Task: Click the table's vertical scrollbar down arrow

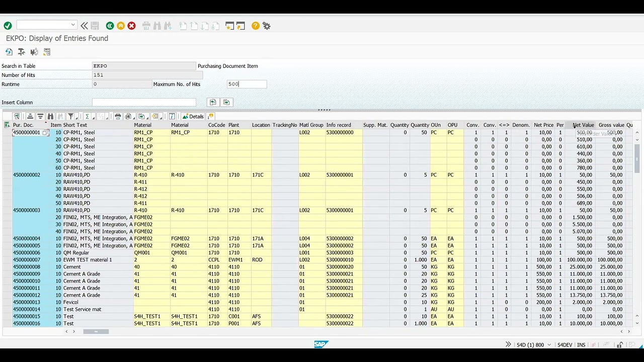Action: click(x=637, y=323)
